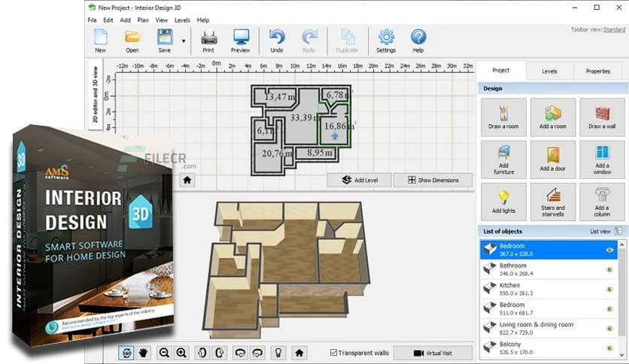Open the View menu
This screenshot has height=364, width=629.
(x=162, y=20)
